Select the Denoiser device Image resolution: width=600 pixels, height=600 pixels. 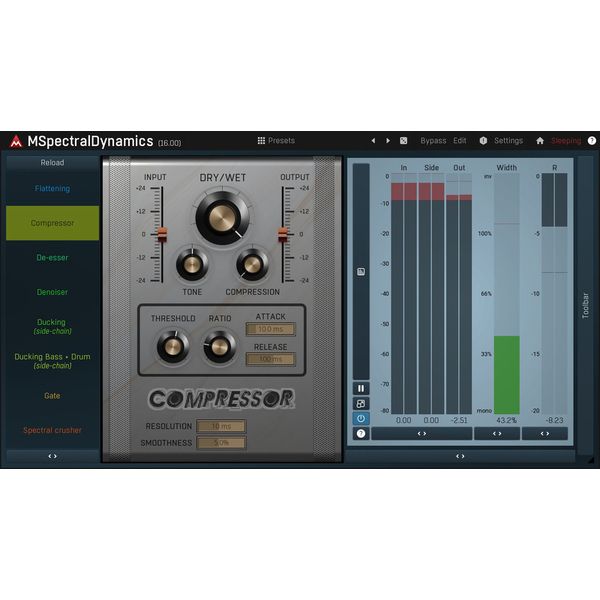[52, 292]
